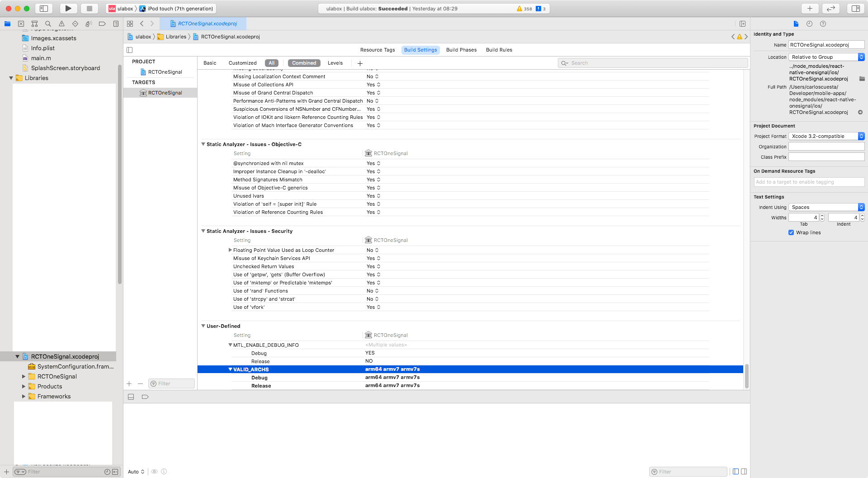Open the Source Control navigator
868x478 pixels.
(21, 24)
